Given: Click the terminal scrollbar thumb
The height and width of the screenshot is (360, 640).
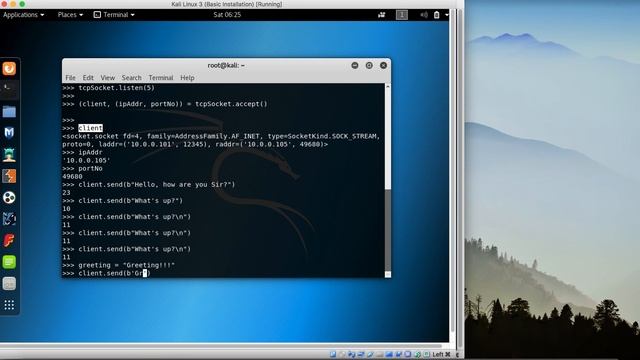Looking at the screenshot, I should point(388,230).
